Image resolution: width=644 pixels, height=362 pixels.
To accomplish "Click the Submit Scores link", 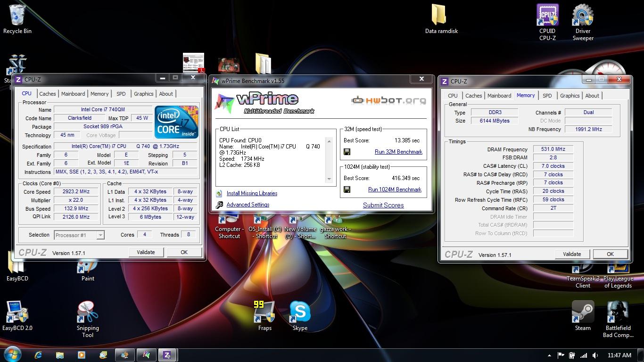I will click(383, 205).
